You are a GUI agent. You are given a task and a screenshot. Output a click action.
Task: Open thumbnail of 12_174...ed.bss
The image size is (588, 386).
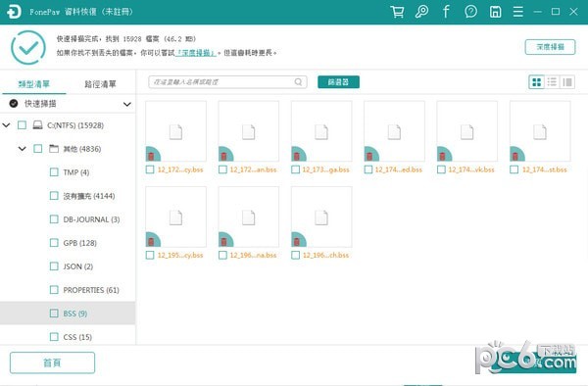(394, 131)
